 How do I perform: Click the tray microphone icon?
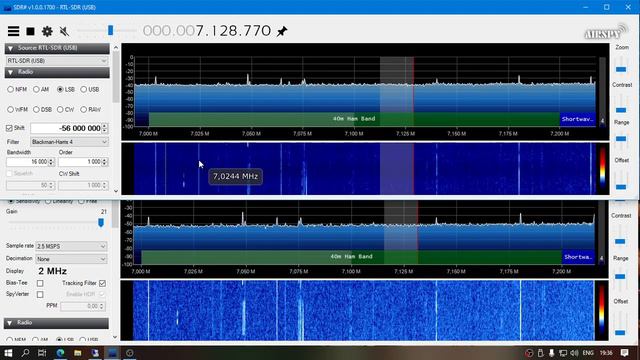(551, 353)
